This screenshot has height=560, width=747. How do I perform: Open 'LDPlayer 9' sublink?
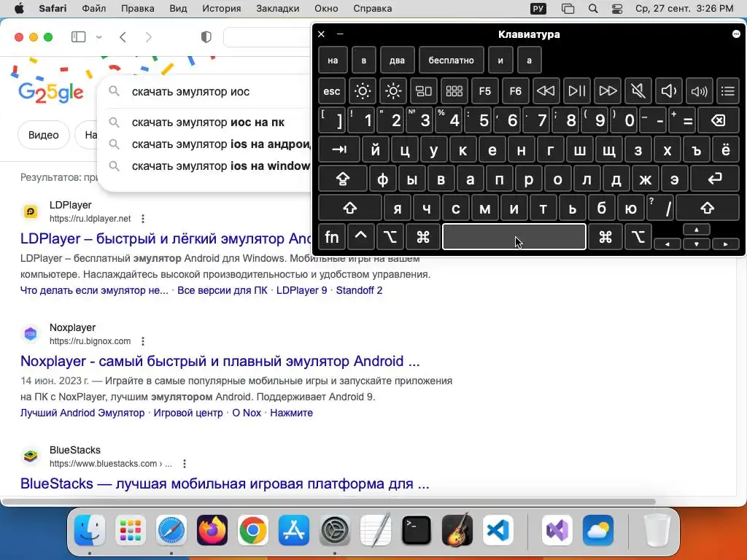301,290
